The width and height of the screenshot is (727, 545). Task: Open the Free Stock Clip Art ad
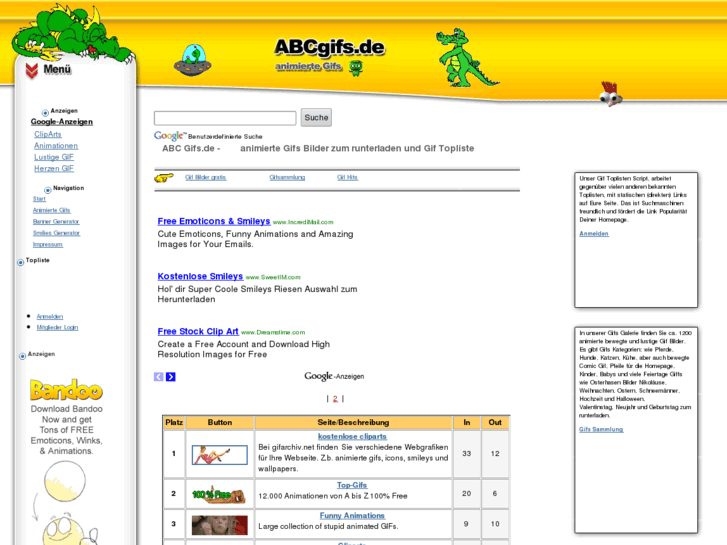198,331
